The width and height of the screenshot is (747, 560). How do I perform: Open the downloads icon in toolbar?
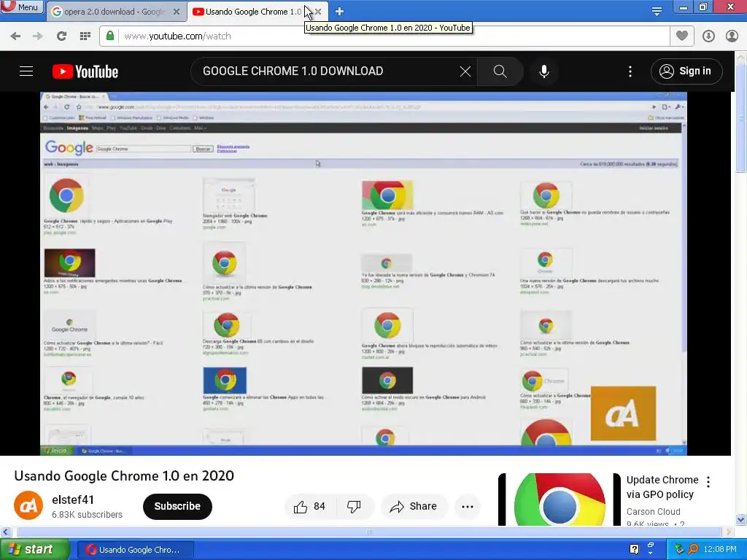[708, 36]
